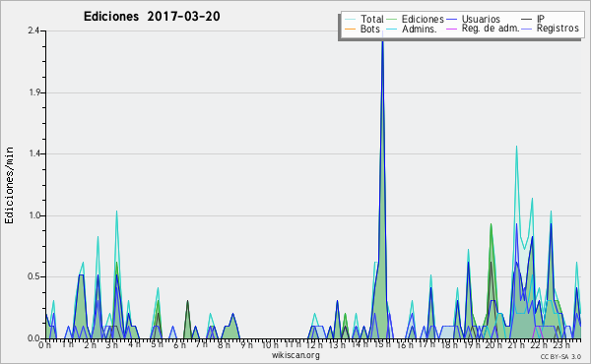Click the dark IP legend line swatch
This screenshot has width=591, height=364.
point(527,20)
